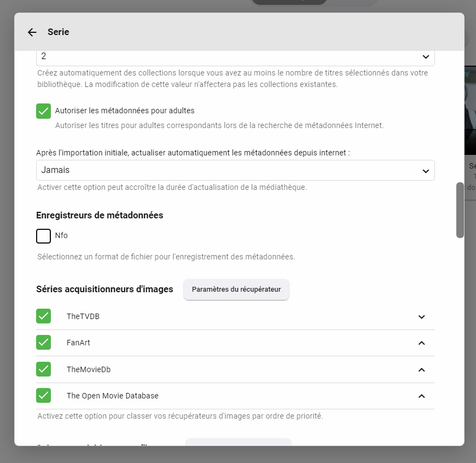Move TheMovieDb up with its chevron arrow
This screenshot has height=463, width=476.
421,369
